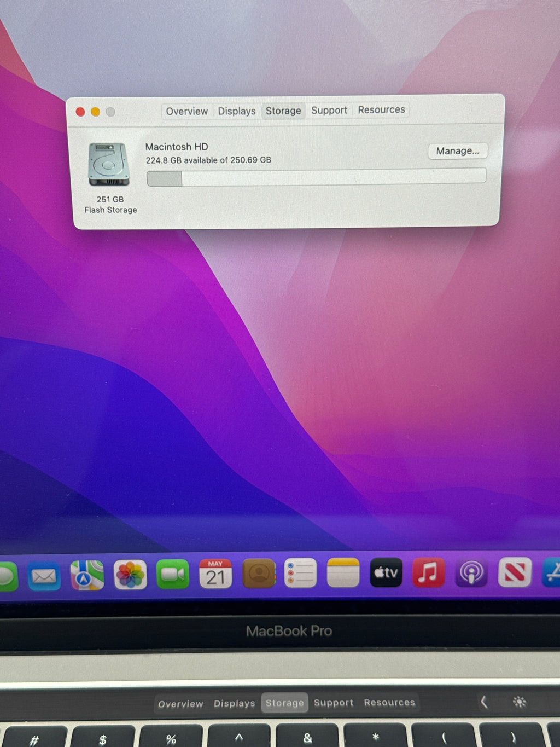This screenshot has height=747, width=560.
Task: Click the Manage... button
Action: (458, 151)
